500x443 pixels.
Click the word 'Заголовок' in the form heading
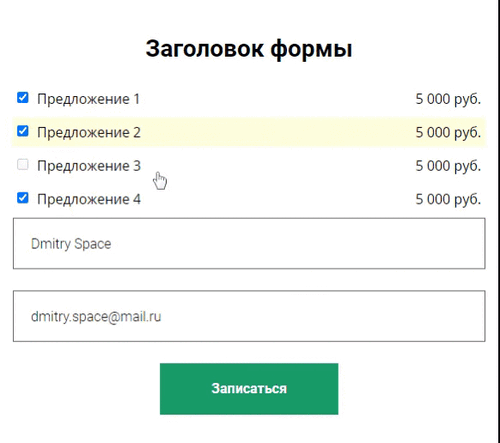click(205, 49)
